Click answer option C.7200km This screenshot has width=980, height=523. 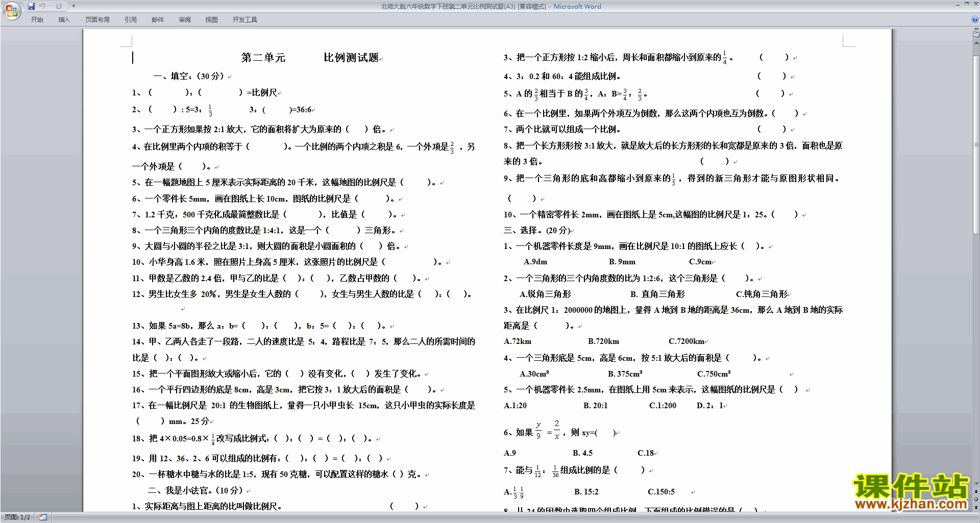687,341
